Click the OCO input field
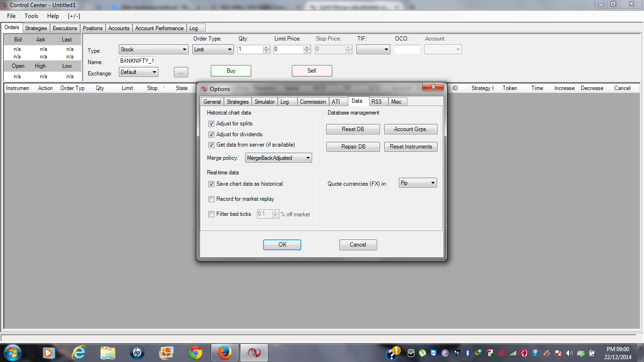The image size is (644, 362). [407, 49]
